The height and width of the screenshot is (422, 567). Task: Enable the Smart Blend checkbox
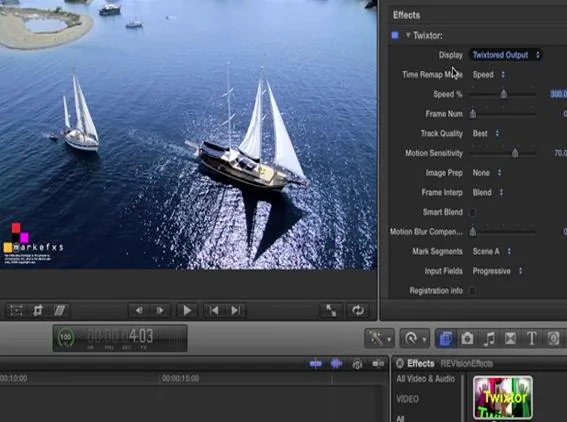click(473, 212)
